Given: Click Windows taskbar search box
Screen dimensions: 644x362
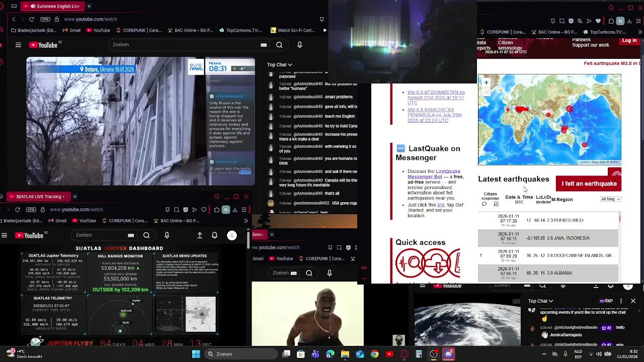Looking at the screenshot, I should [241, 354].
